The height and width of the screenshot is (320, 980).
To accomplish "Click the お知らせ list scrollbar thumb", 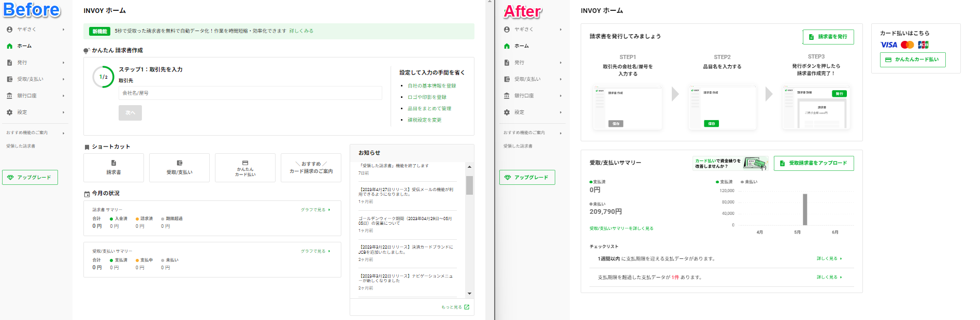I will tap(469, 185).
